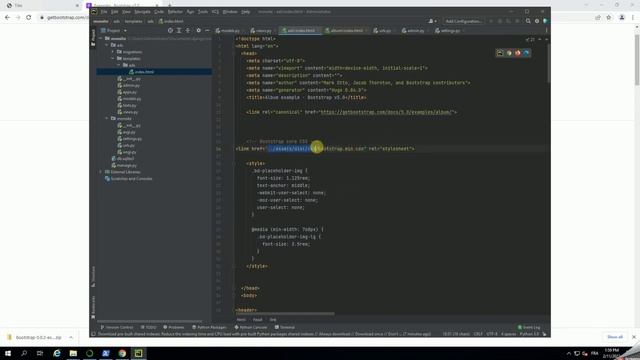Collapse the templates folder

(x=113, y=58)
